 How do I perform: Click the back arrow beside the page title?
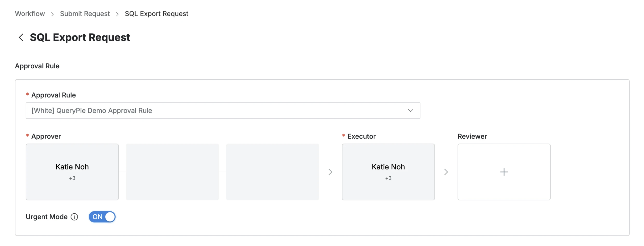(x=21, y=38)
